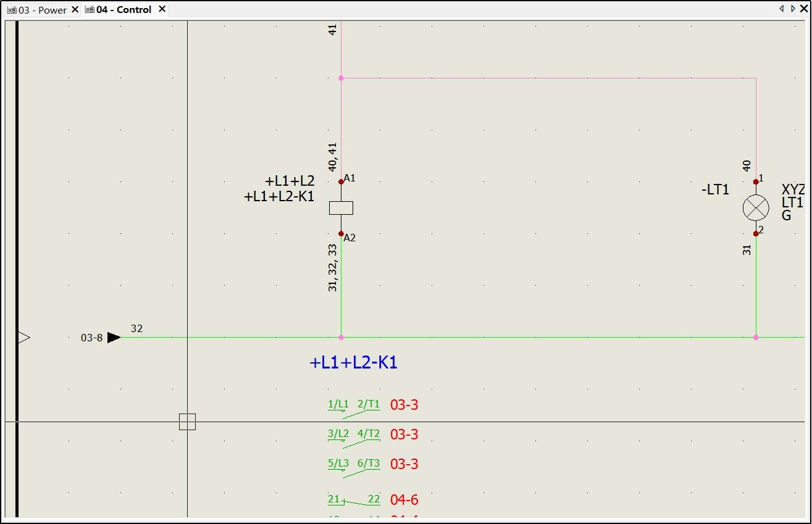
Task: Click the 40, 41 wire label
Action: point(333,157)
